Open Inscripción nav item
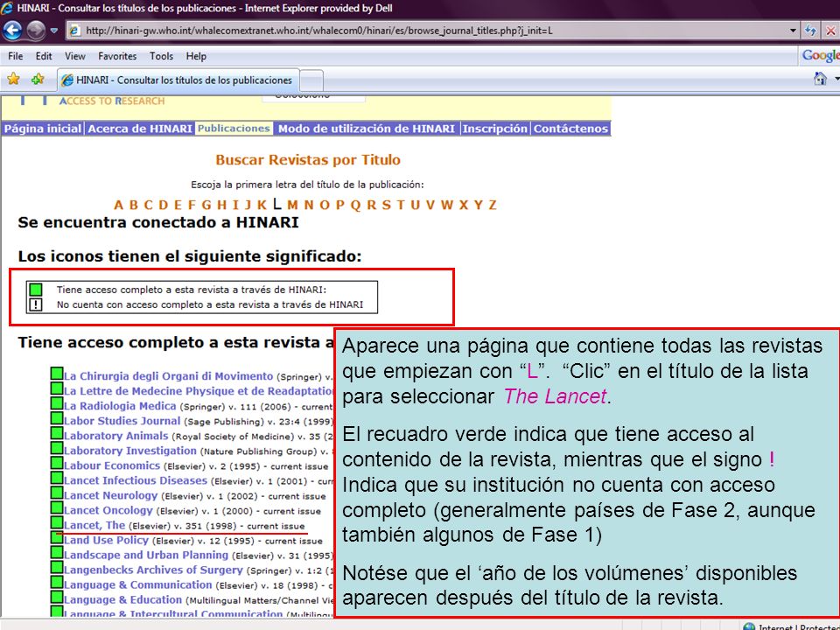The image size is (840, 630). pos(495,129)
